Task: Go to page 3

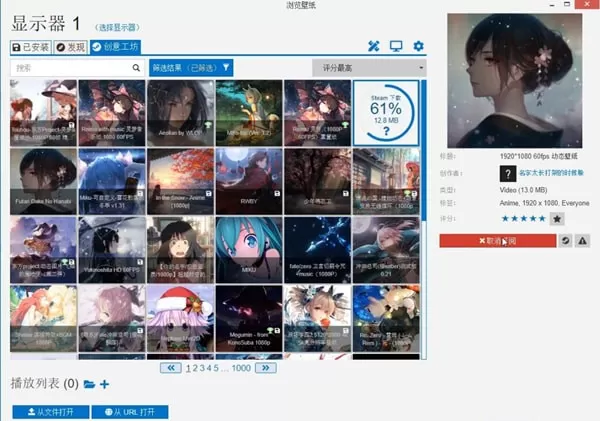Action: coord(202,368)
